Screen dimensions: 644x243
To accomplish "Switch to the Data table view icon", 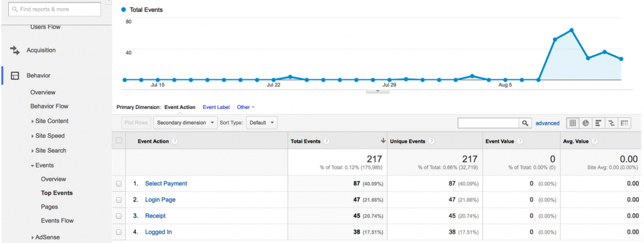I will [573, 123].
